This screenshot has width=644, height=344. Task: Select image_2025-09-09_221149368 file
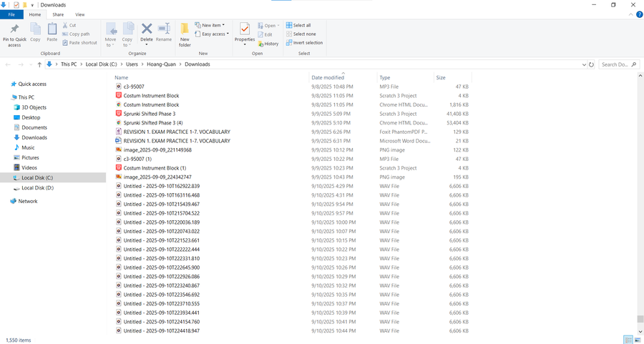[157, 150]
